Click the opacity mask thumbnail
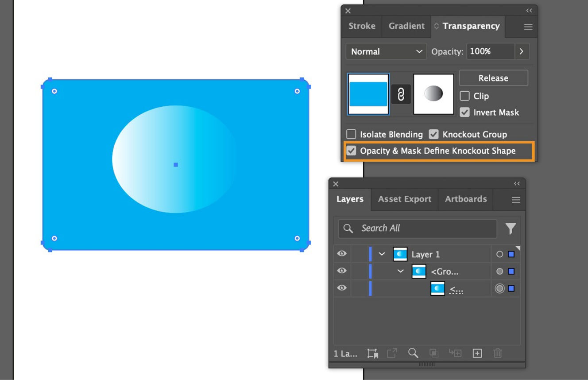Viewport: 588px width, 380px height. pyautogui.click(x=433, y=94)
